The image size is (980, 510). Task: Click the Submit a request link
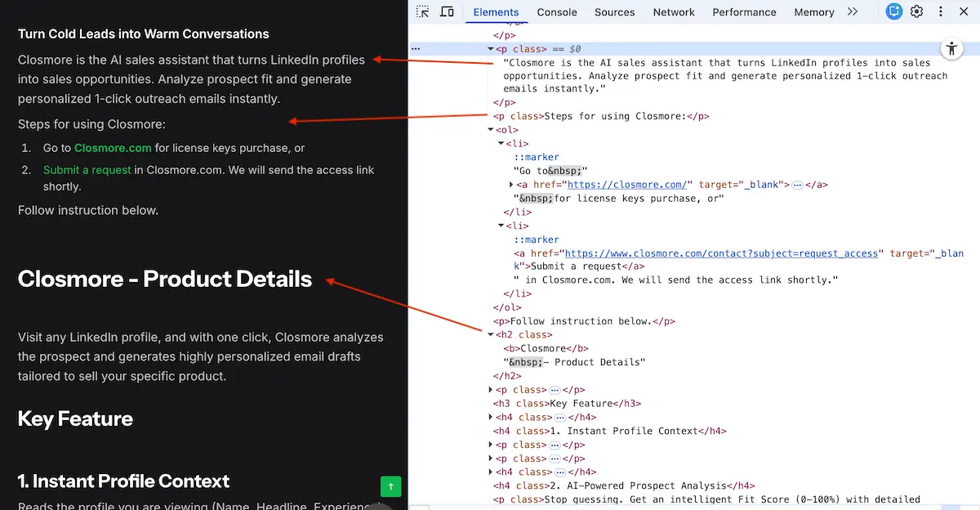pyautogui.click(x=87, y=170)
